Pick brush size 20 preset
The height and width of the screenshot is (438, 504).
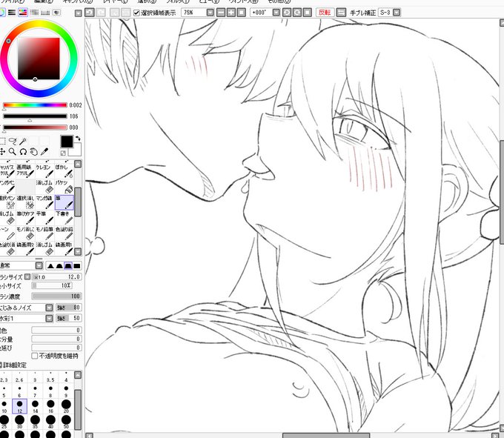[66, 406]
